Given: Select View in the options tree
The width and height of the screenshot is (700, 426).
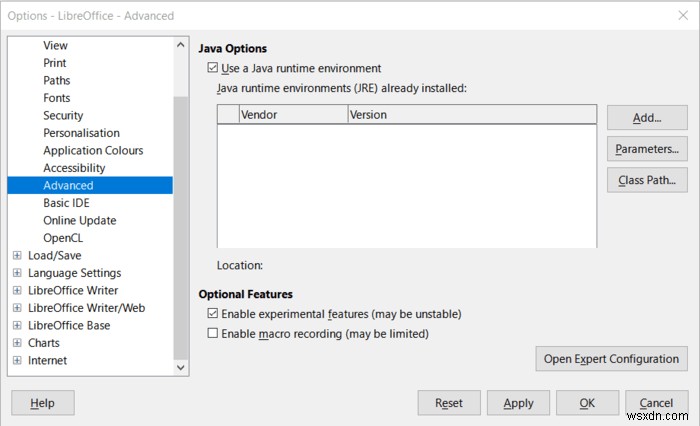Looking at the screenshot, I should (55, 46).
